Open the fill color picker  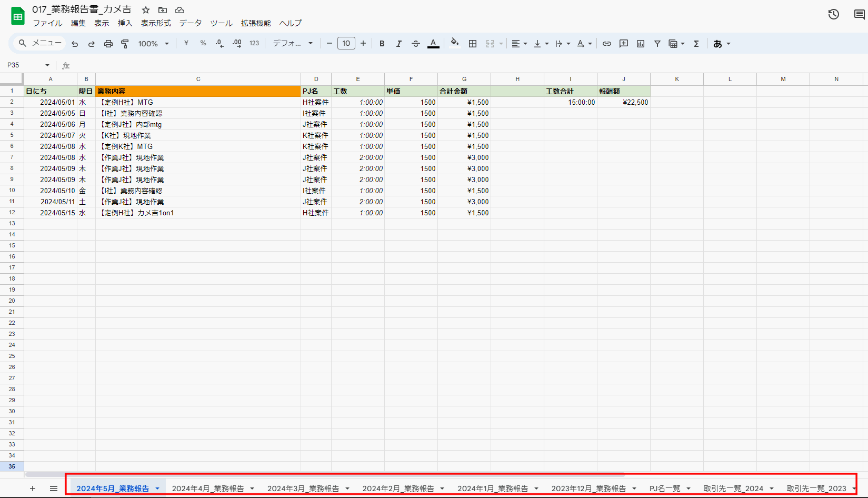click(x=455, y=44)
